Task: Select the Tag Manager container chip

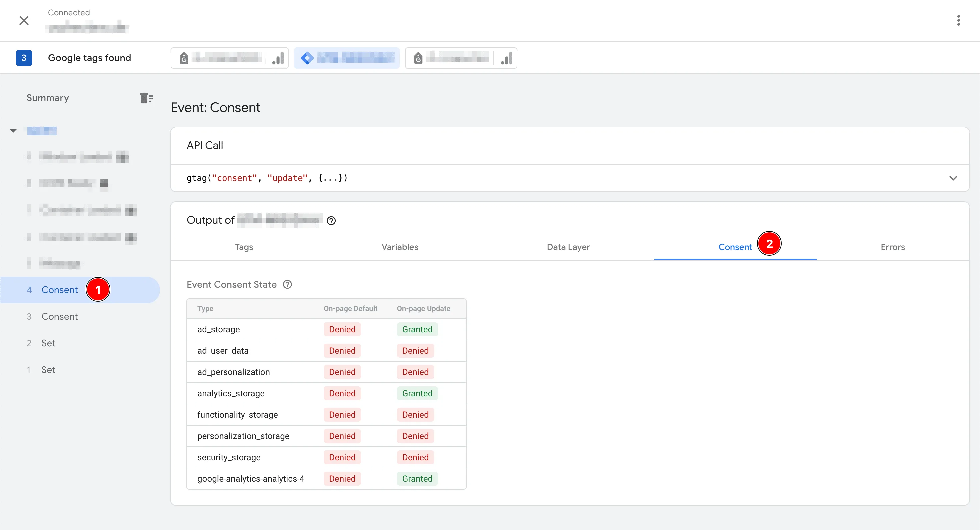Action: [x=347, y=58]
